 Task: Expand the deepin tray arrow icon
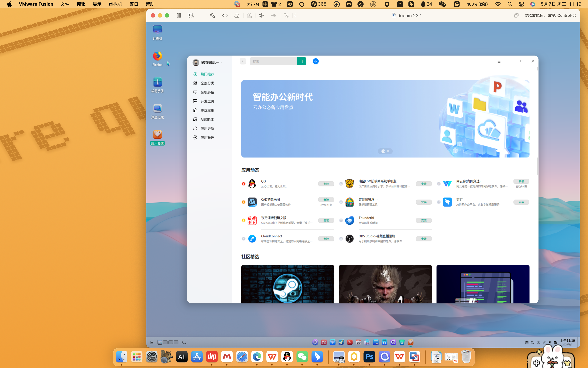pos(538,342)
